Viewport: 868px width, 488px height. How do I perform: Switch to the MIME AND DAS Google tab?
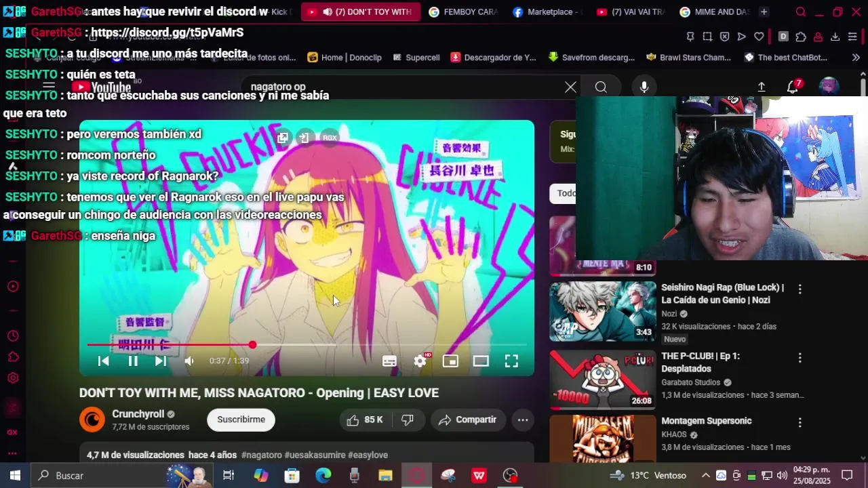tap(715, 12)
